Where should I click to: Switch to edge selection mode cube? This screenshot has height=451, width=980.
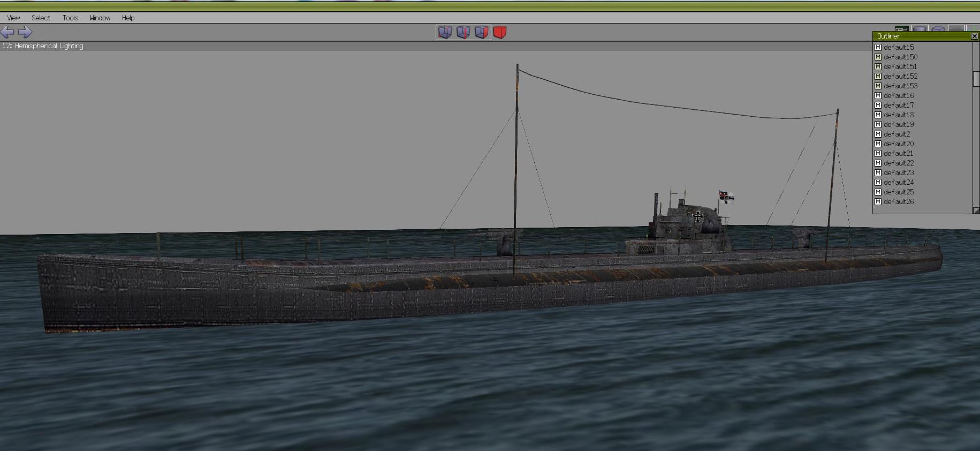(x=463, y=32)
